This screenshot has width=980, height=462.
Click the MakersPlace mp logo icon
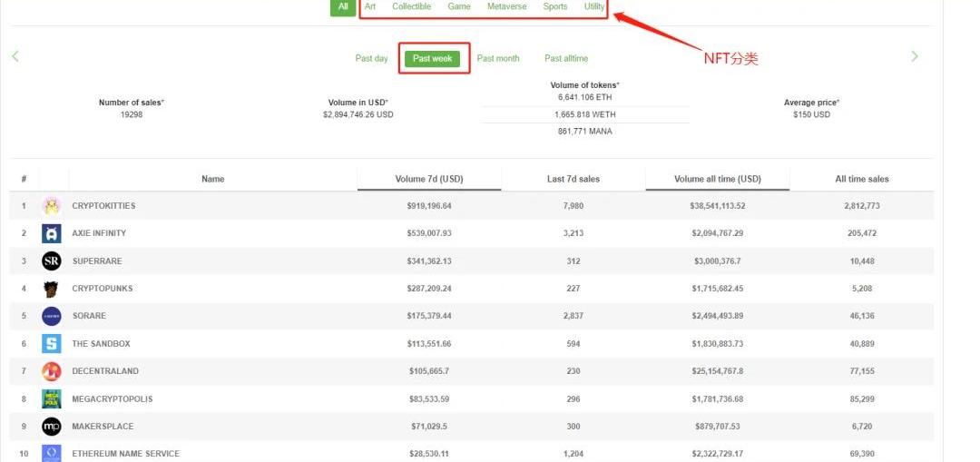[x=51, y=427]
